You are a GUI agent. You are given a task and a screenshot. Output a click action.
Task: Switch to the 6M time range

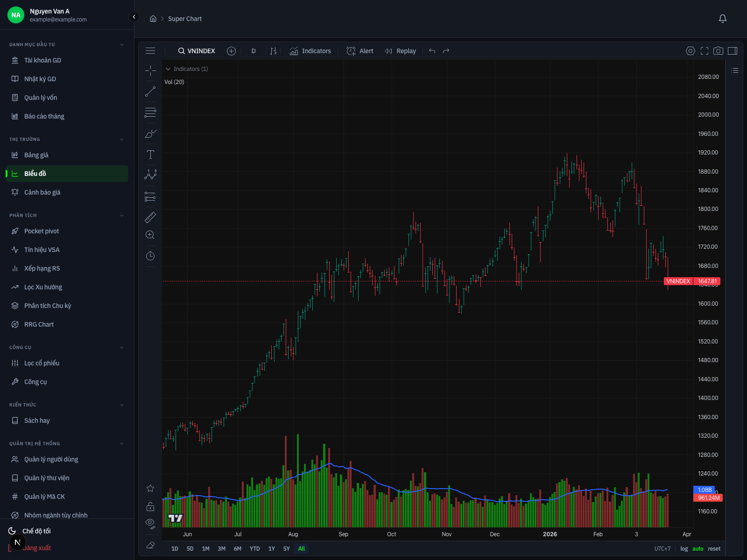click(238, 549)
